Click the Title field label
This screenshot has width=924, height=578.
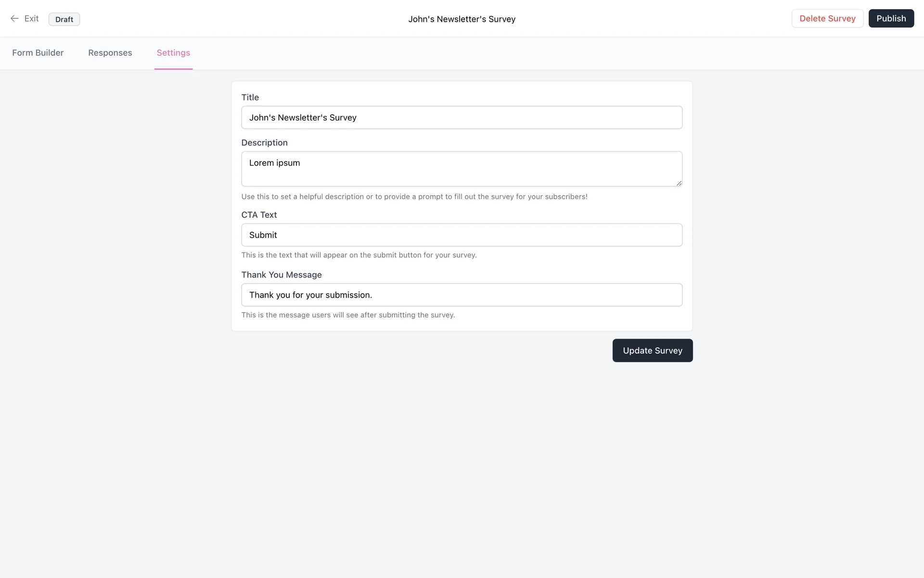pyautogui.click(x=250, y=97)
